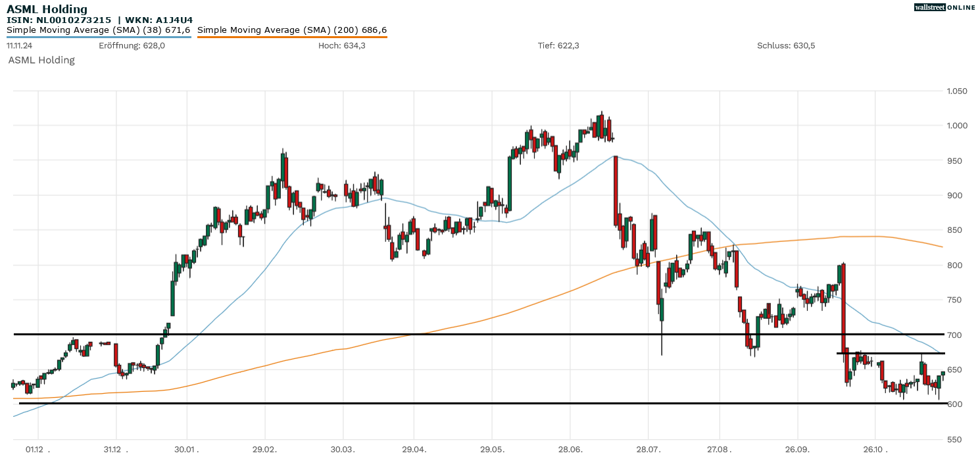The image size is (980, 453).
Task: Click the Eröffnung 628,0 value
Action: tap(132, 45)
